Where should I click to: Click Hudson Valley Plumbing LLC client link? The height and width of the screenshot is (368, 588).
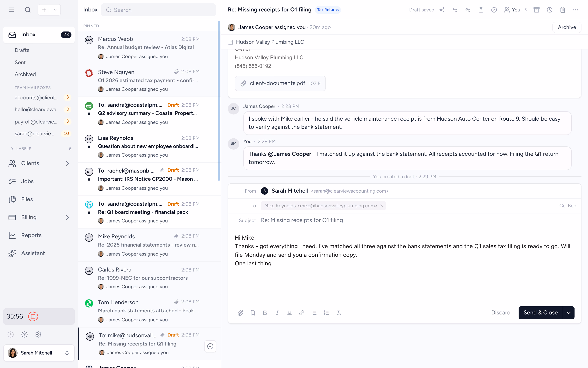(270, 42)
